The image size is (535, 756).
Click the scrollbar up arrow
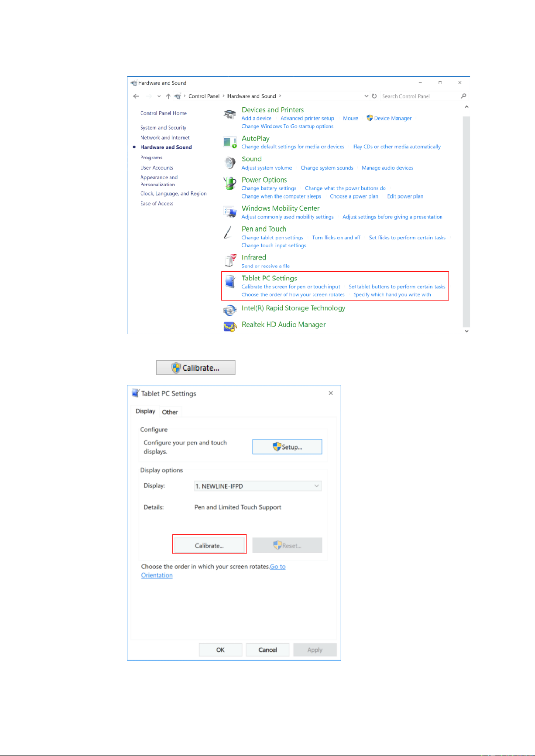point(467,107)
